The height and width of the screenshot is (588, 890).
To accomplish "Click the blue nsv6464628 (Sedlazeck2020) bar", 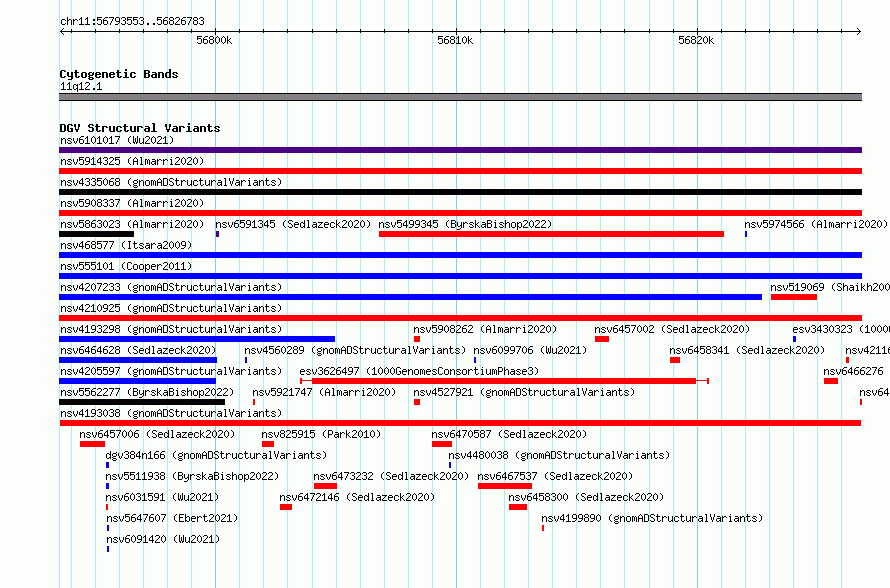I will click(138, 360).
